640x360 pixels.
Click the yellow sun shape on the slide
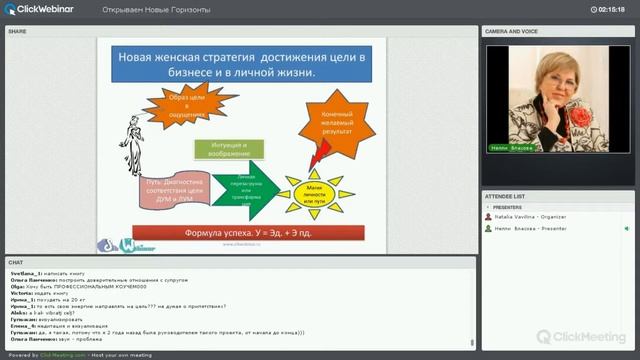[x=315, y=195]
